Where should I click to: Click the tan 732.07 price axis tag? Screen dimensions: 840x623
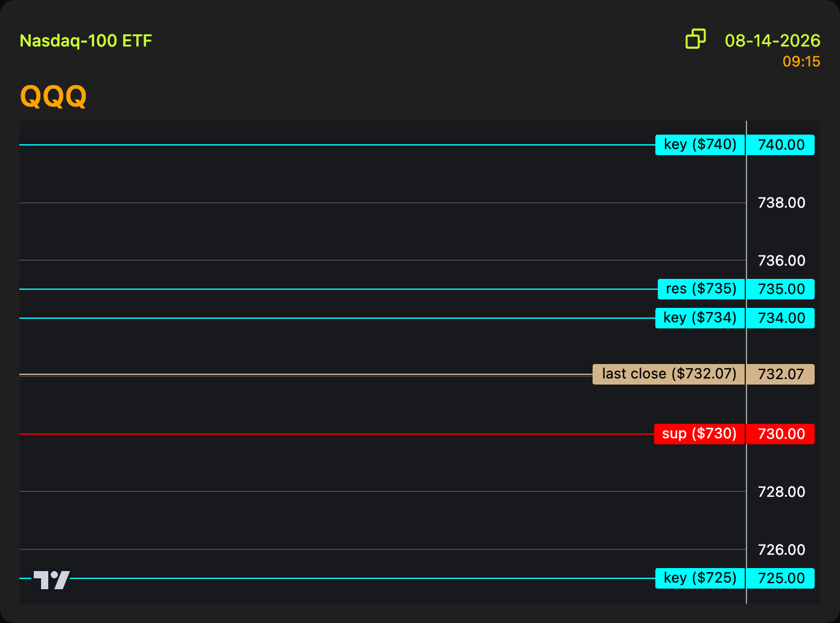click(x=781, y=374)
